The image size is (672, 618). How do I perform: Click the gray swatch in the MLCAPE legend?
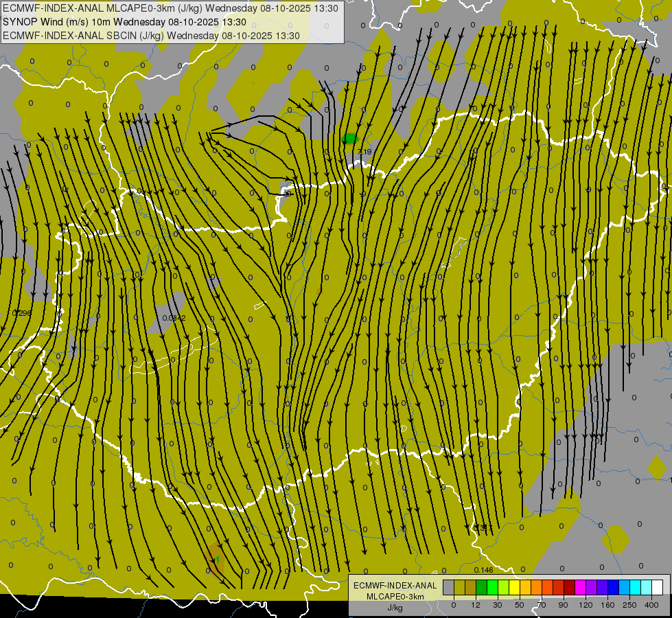449,587
